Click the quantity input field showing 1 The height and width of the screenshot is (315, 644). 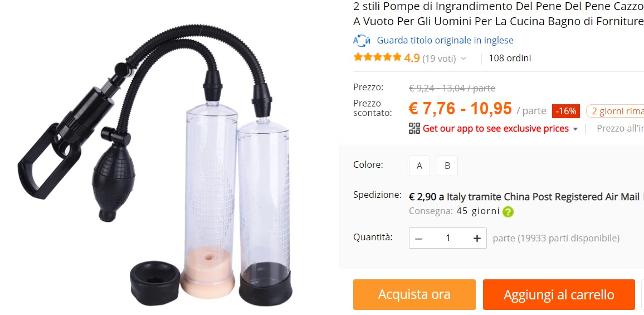(448, 238)
